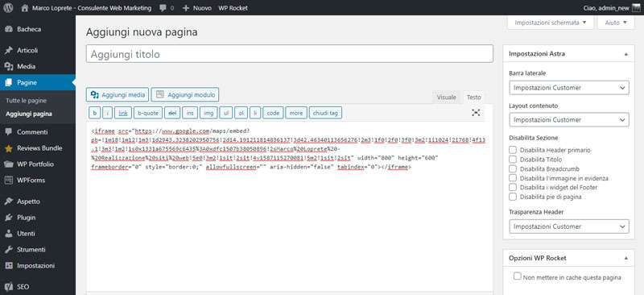
Task: Click the bold b quicktag button
Action: point(95,113)
